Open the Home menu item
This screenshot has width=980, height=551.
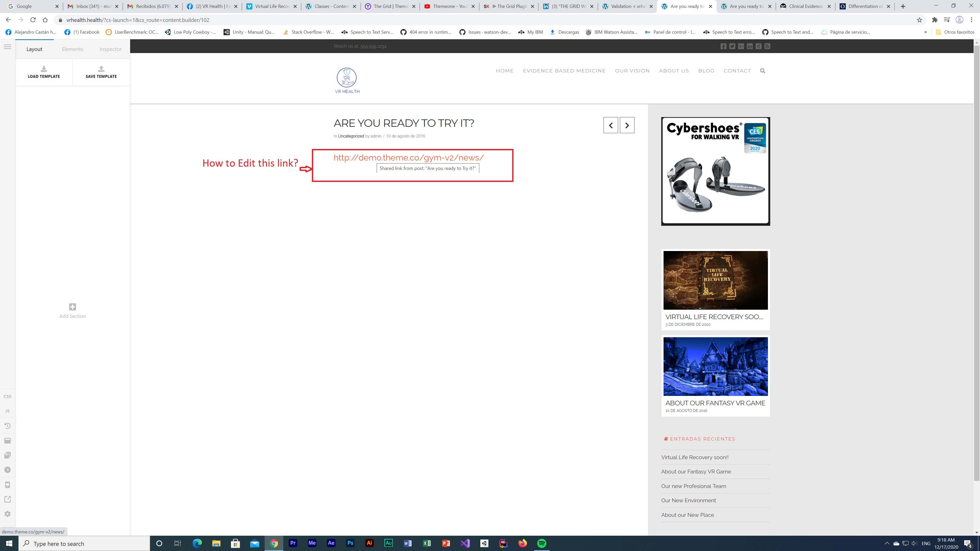pyautogui.click(x=505, y=71)
